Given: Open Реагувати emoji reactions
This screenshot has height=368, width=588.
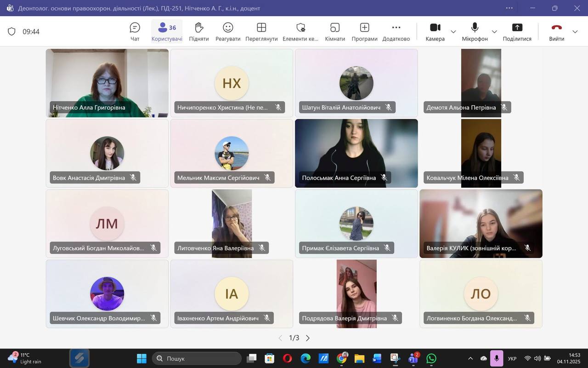Looking at the screenshot, I should 228,31.
